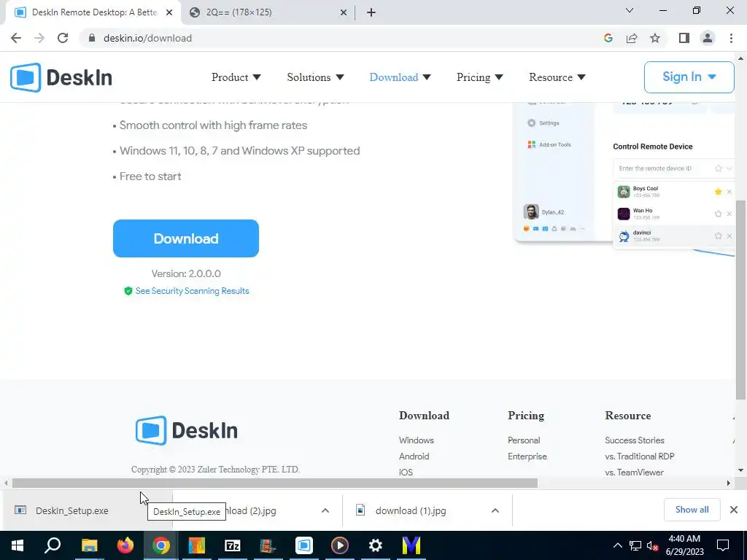Expand the Pricing dropdown in header

[479, 77]
